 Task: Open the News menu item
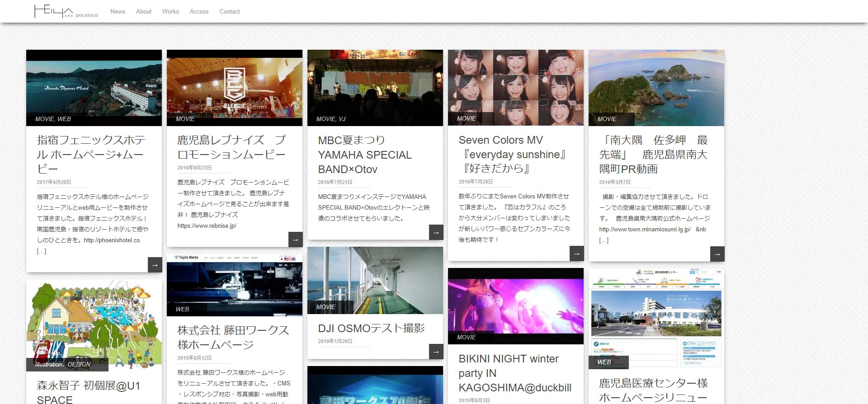pos(118,12)
